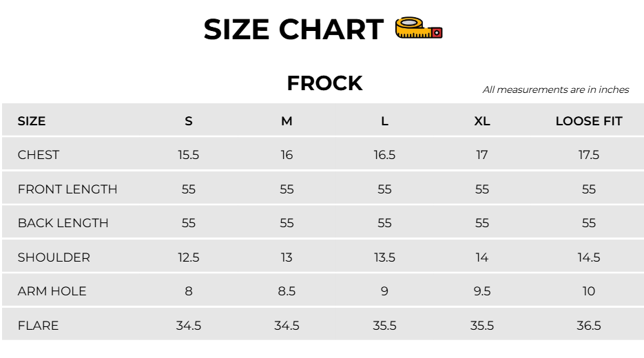
Task: Click the flare value 36.5 for Loose Fit
Action: pyautogui.click(x=589, y=326)
